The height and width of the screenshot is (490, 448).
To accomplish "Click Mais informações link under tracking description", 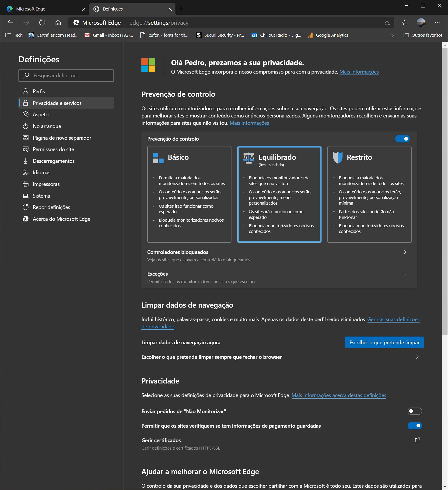I will pos(249,123).
